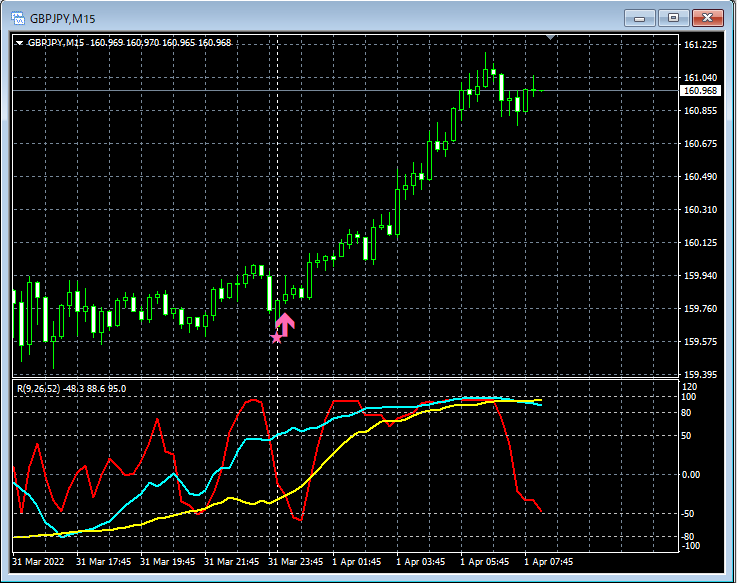Click the 31 Mar 21:45 time label

232,561
